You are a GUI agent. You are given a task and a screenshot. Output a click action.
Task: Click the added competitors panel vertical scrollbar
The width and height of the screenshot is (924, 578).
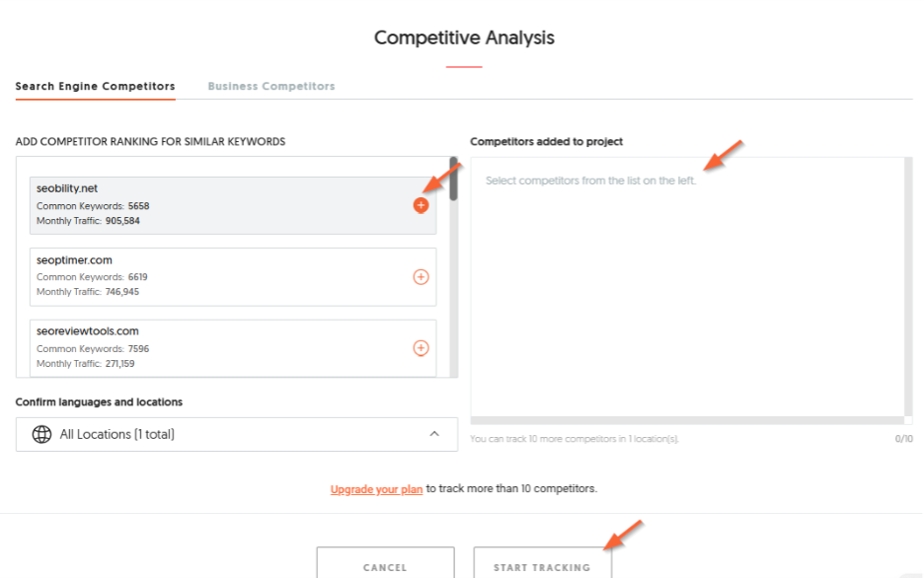click(908, 287)
